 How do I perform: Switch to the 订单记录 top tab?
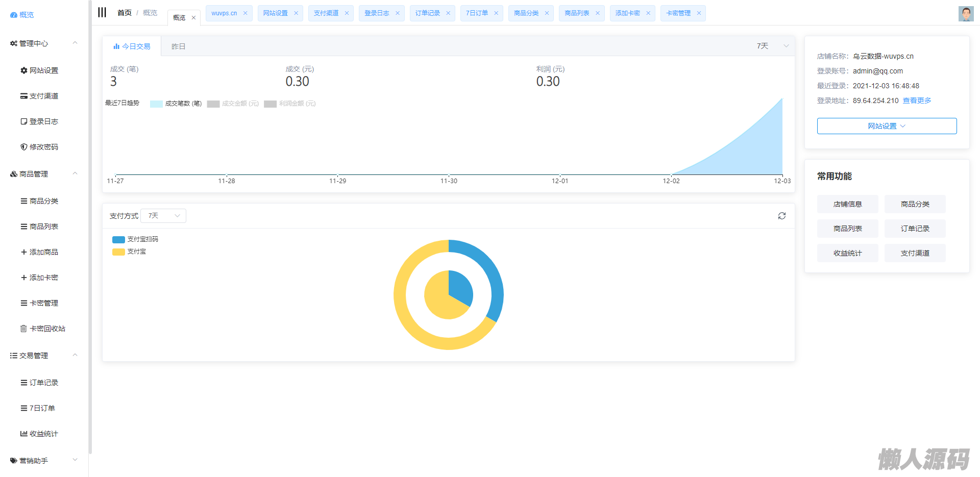(427, 13)
